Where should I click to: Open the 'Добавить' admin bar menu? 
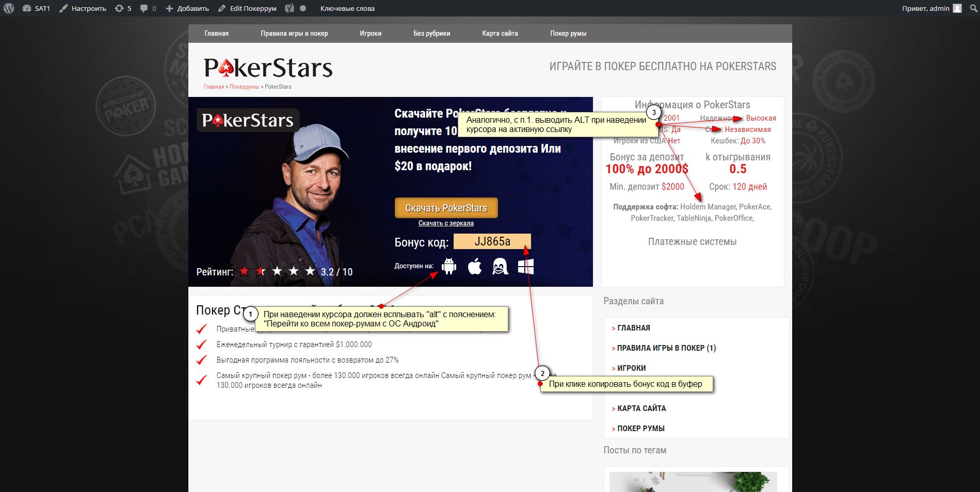coord(187,8)
